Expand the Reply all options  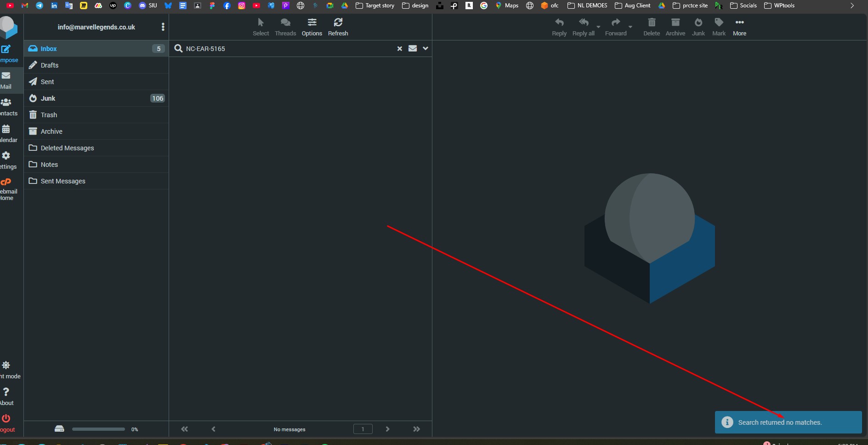598,27
